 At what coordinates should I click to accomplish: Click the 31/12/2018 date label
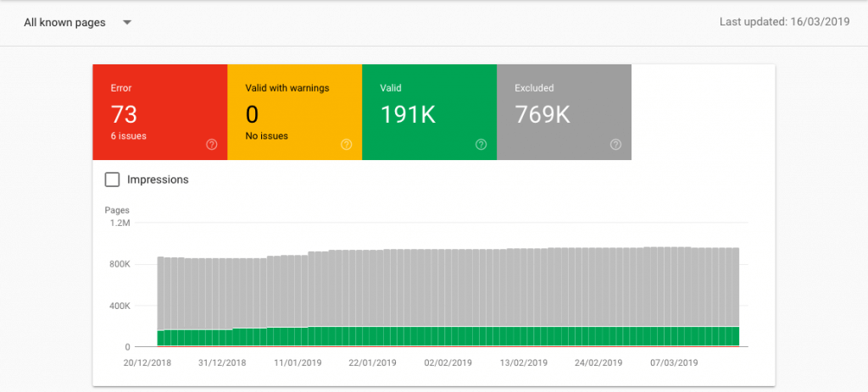tap(222, 363)
